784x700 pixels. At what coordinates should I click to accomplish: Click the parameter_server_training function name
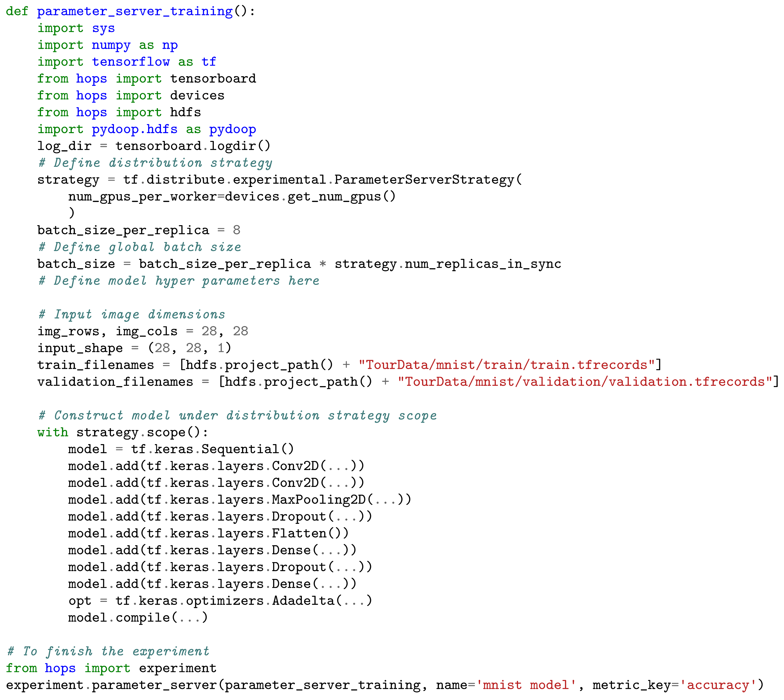pyautogui.click(x=135, y=12)
